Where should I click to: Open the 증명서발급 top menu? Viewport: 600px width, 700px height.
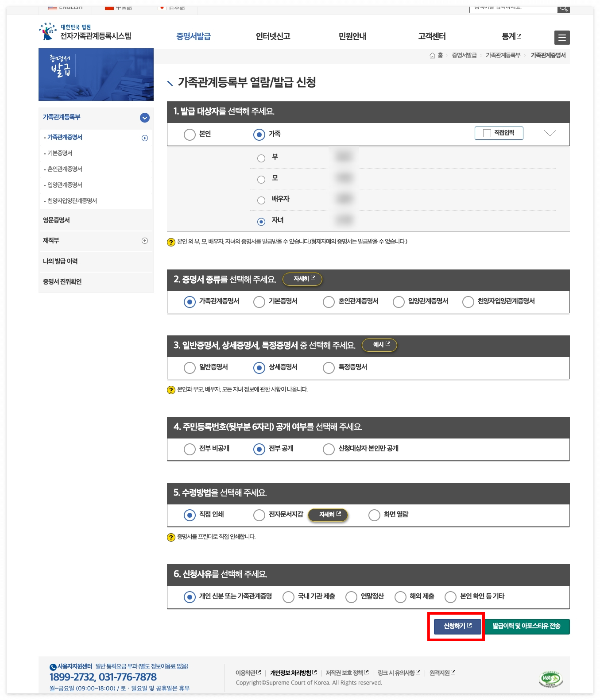click(x=194, y=36)
